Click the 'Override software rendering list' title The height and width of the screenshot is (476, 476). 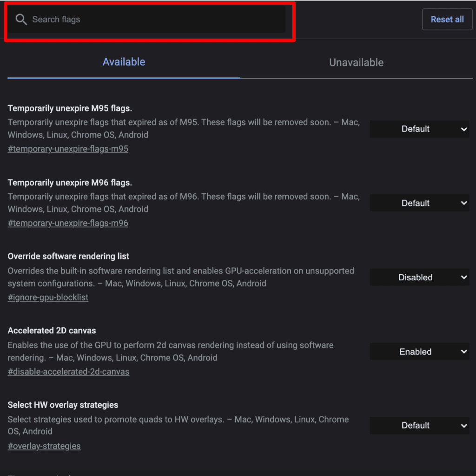pos(68,256)
